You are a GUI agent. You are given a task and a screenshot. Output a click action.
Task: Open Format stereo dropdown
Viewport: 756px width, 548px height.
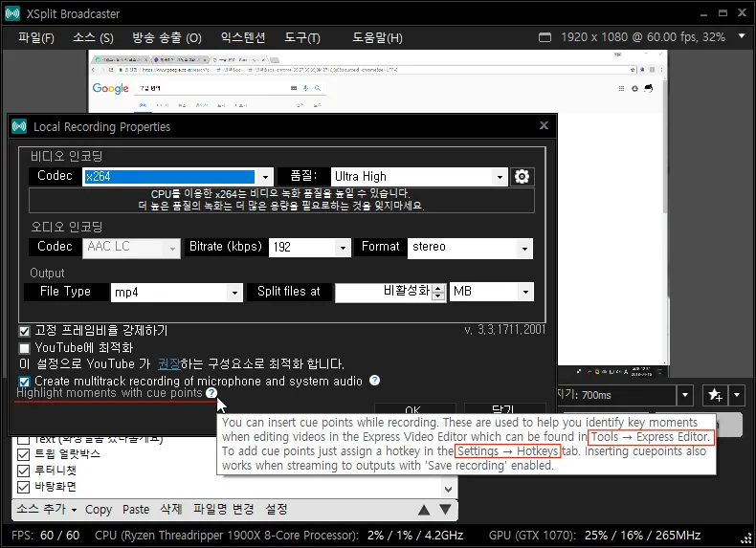pos(524,249)
